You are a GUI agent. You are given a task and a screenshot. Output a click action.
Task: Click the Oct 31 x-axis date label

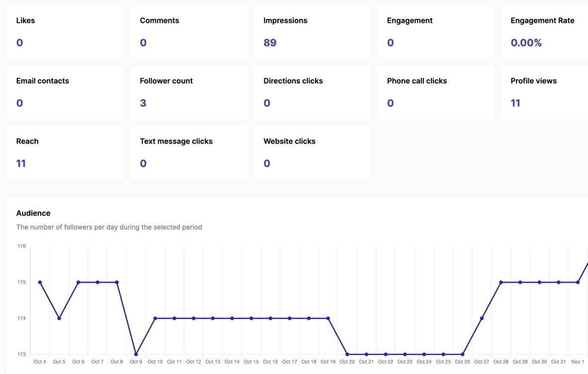pyautogui.click(x=558, y=362)
